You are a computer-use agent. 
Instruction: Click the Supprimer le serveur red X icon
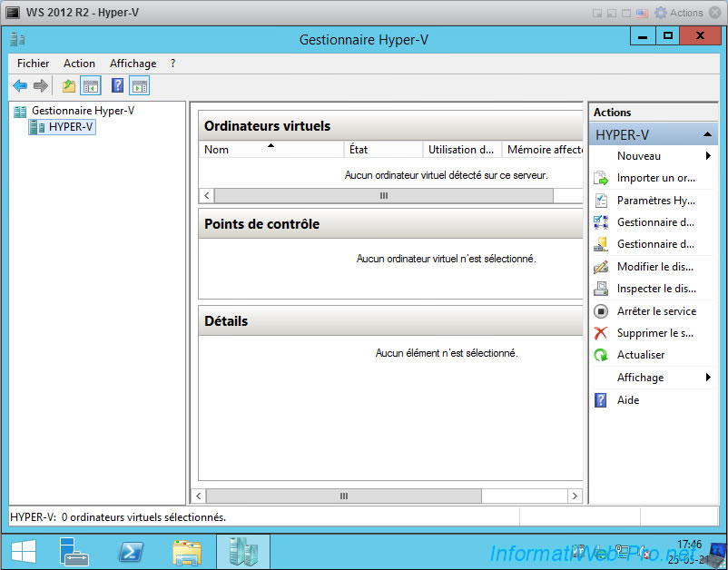pos(601,333)
